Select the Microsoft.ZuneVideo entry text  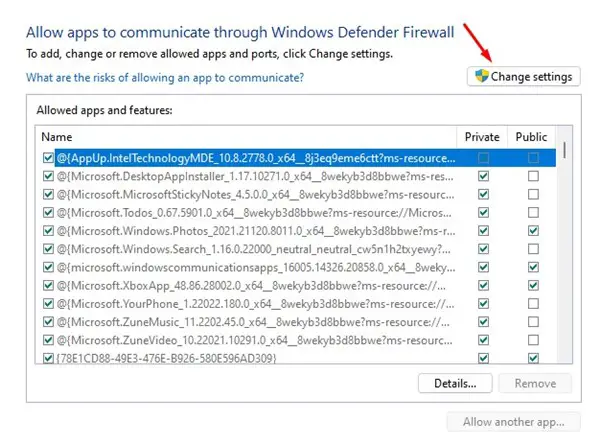point(254,340)
